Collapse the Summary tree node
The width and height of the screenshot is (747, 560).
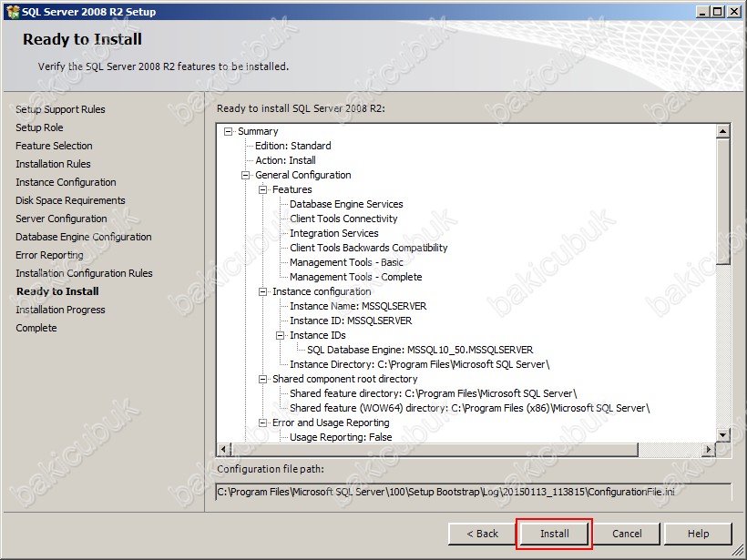point(229,131)
